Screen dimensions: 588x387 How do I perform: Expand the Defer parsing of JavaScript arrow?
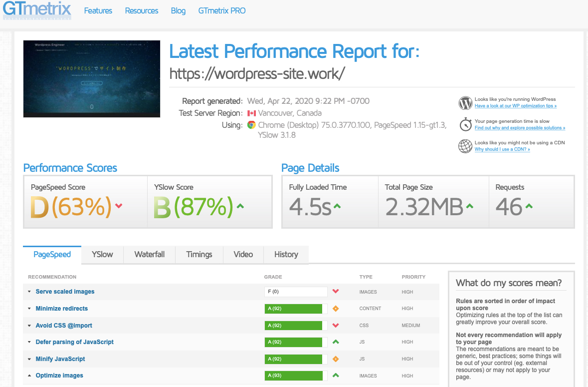(29, 342)
